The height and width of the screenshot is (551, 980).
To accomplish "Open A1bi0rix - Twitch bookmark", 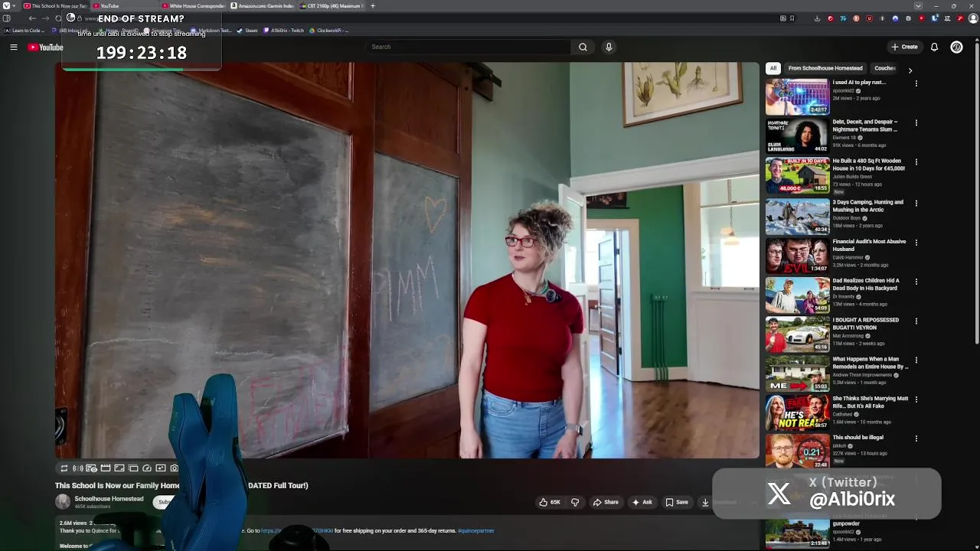I will click(283, 31).
